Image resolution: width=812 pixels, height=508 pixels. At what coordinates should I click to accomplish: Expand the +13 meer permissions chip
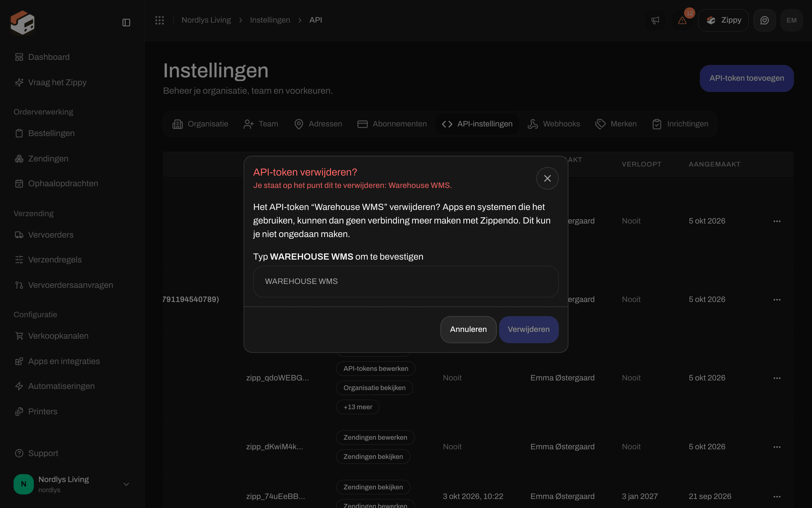[x=358, y=407]
